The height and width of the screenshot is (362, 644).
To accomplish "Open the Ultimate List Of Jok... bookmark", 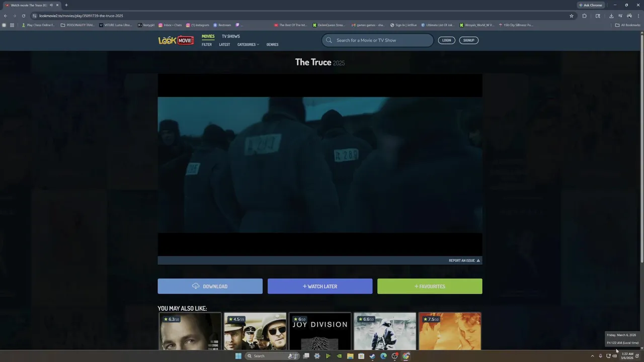I will 437,25.
